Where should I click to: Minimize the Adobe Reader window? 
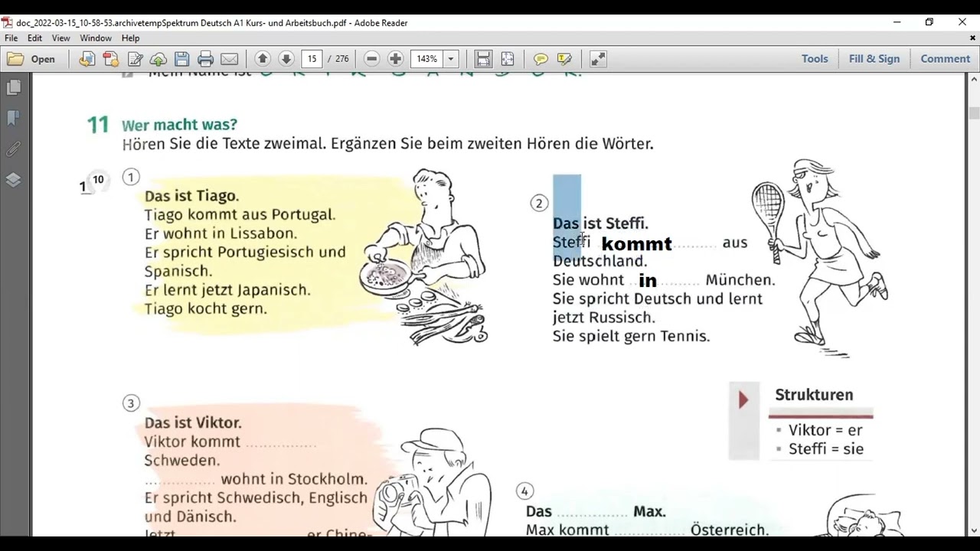[897, 22]
